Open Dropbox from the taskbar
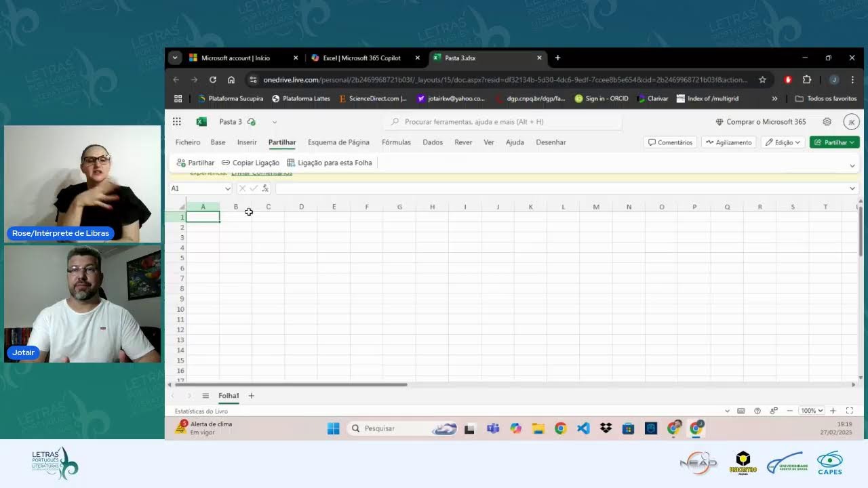The image size is (868, 488). 606,428
